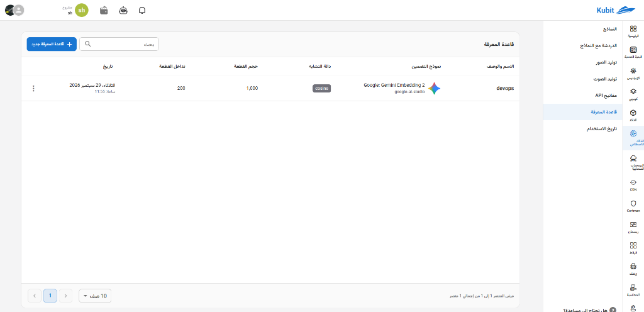
Task: Click the search magnifier icon
Action: [87, 44]
